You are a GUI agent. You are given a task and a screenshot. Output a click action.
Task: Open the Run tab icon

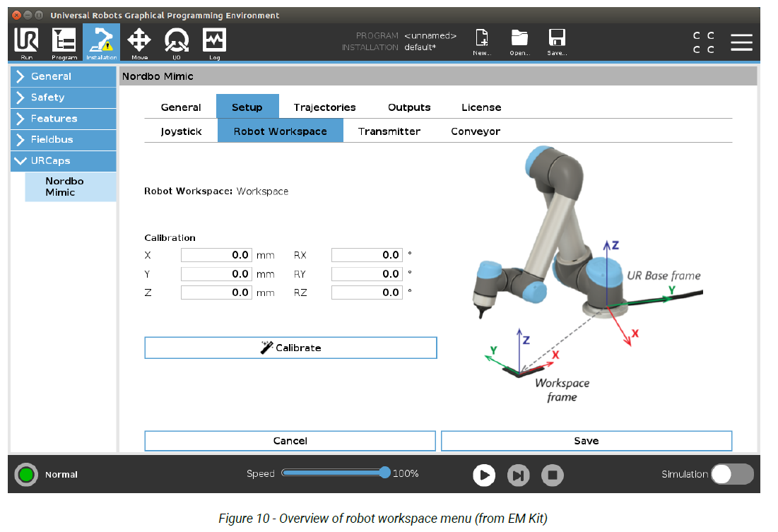[x=26, y=42]
